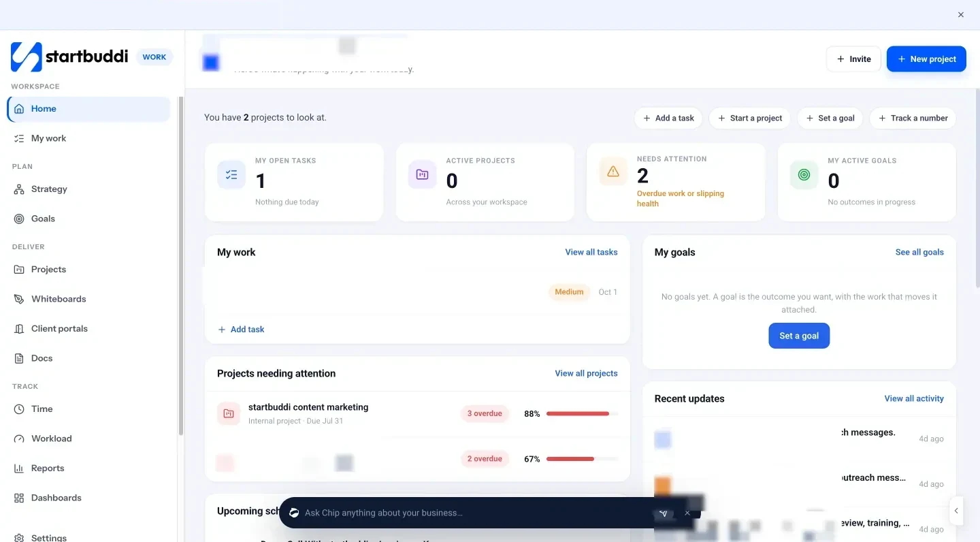The image size is (980, 542).
Task: Click Start a project quick action
Action: tap(750, 118)
